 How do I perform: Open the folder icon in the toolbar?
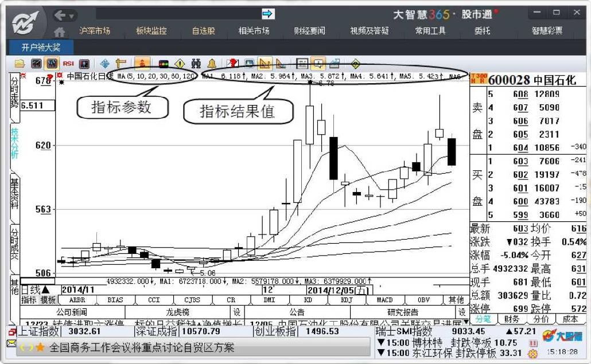(x=20, y=64)
